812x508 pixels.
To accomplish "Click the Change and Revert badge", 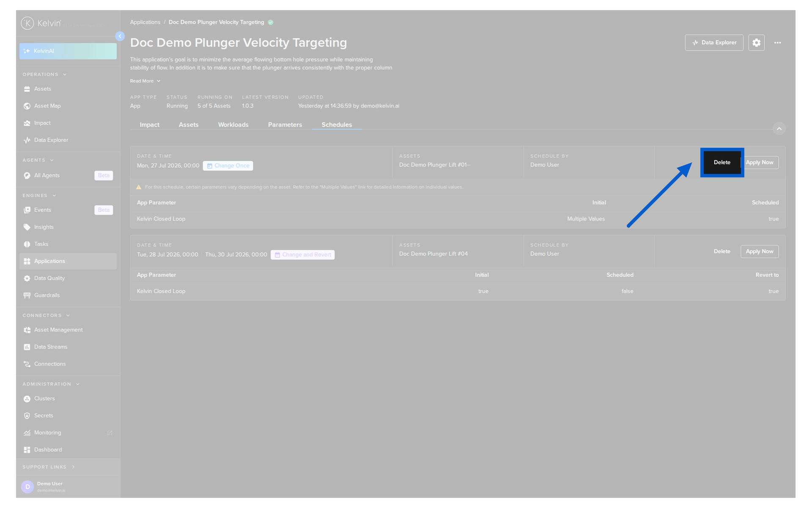I will coord(302,255).
